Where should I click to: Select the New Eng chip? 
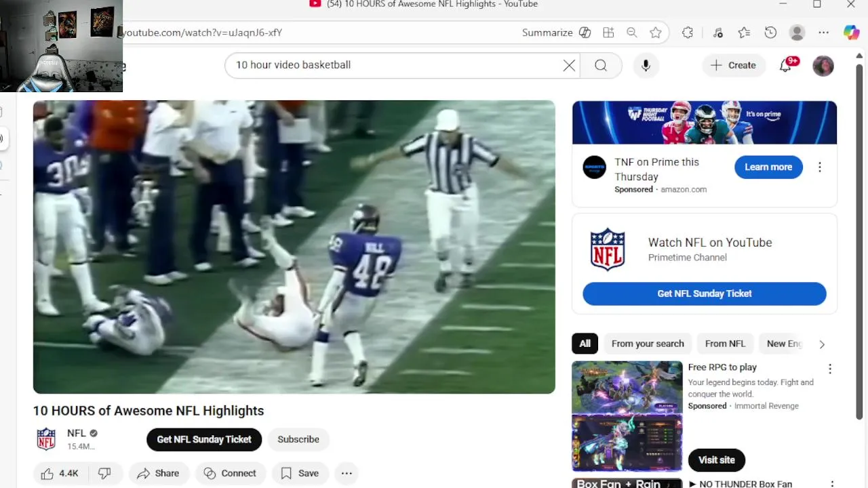784,344
